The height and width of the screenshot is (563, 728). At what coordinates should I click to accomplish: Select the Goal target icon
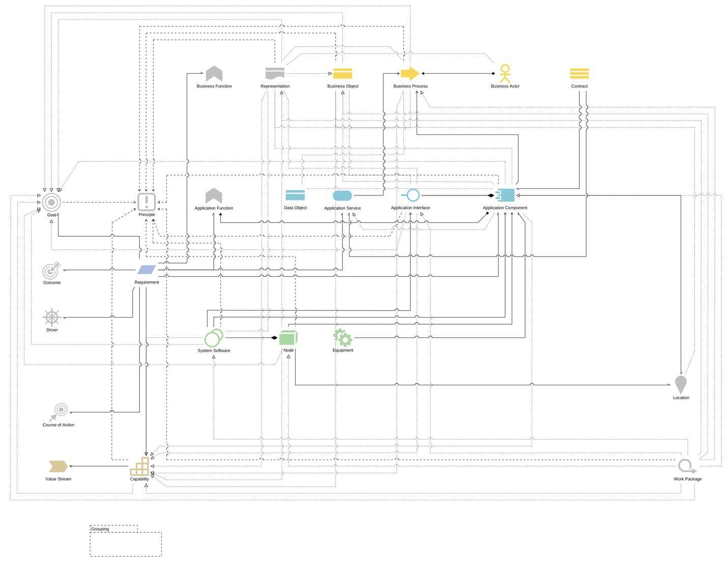tap(51, 202)
